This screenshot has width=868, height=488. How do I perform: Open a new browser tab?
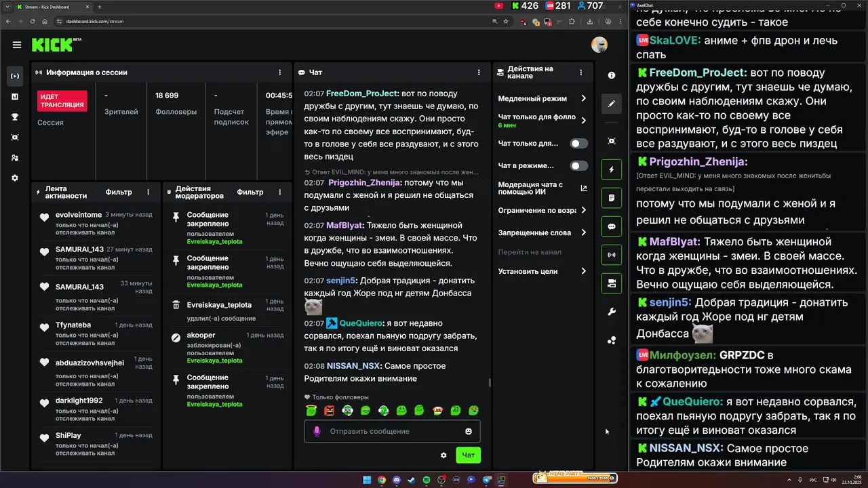coord(100,7)
